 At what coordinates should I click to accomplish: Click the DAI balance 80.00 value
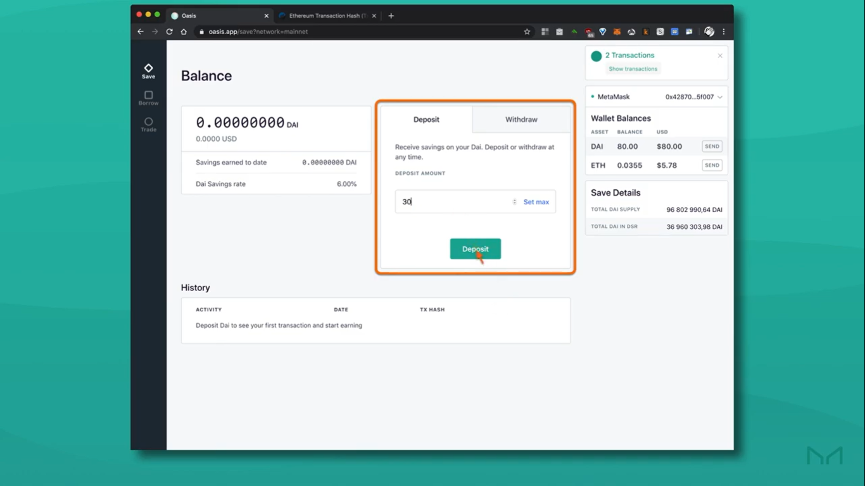coord(627,146)
